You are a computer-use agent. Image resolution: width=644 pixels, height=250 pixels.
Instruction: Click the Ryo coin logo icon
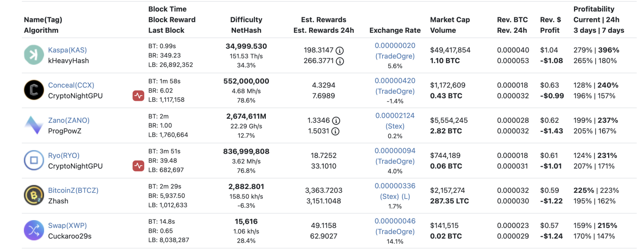coord(34,160)
